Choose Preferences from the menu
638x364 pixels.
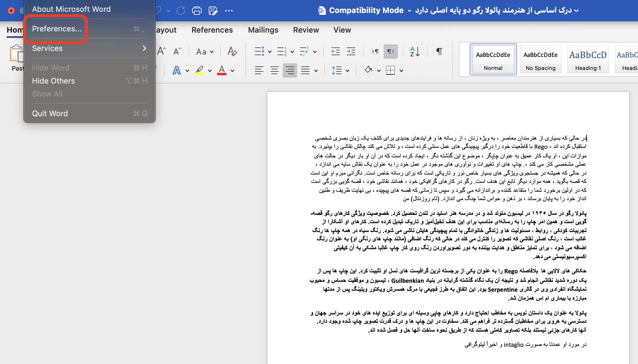[x=57, y=29]
